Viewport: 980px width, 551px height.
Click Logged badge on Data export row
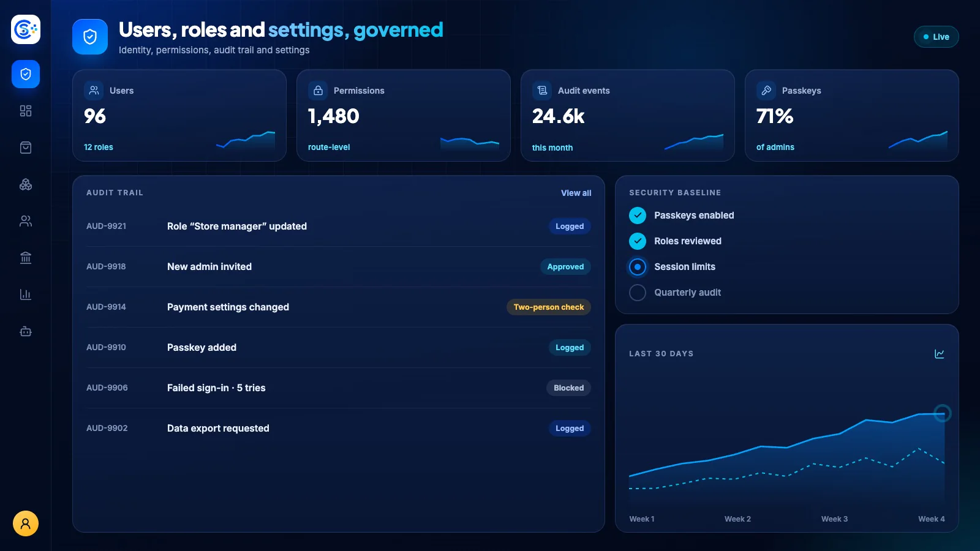[x=570, y=429]
